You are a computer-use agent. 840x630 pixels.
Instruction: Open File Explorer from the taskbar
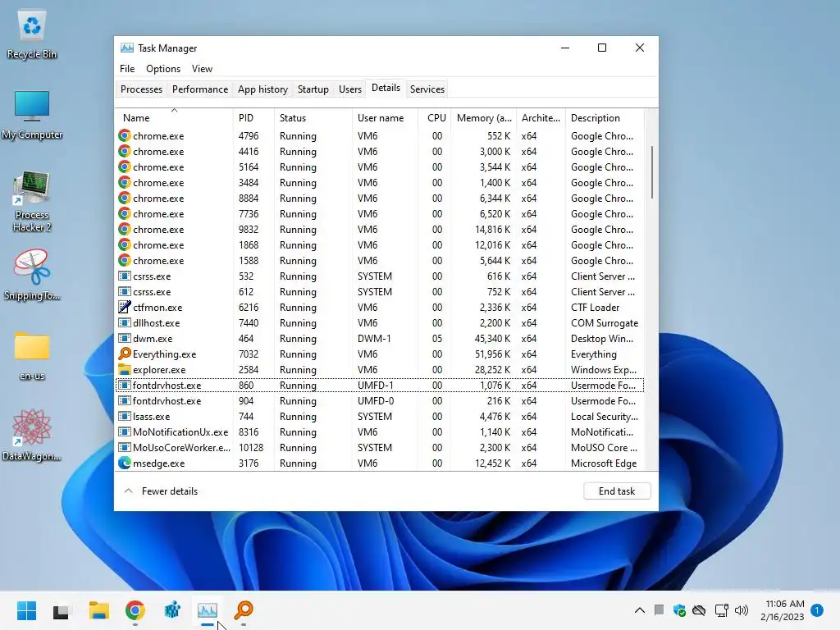click(x=99, y=610)
